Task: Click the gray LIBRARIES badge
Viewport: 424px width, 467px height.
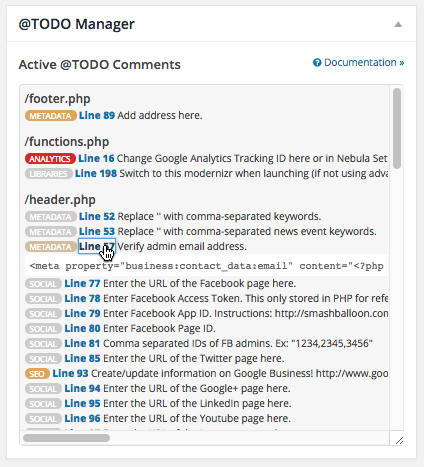Action: (x=49, y=174)
